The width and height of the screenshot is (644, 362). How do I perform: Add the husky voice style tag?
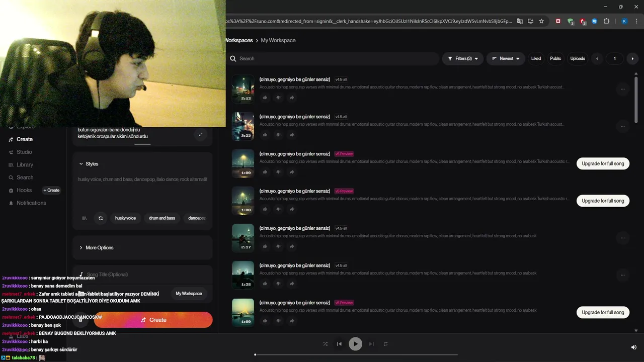125,218
